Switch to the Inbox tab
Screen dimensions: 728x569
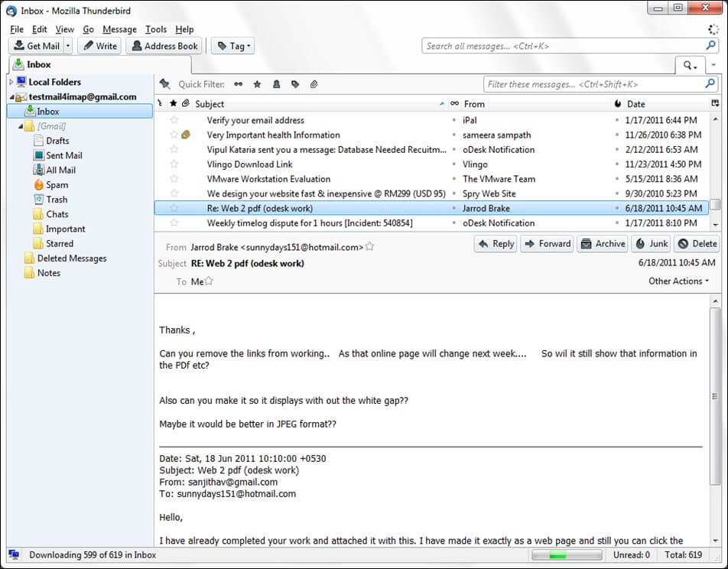pyautogui.click(x=100, y=64)
